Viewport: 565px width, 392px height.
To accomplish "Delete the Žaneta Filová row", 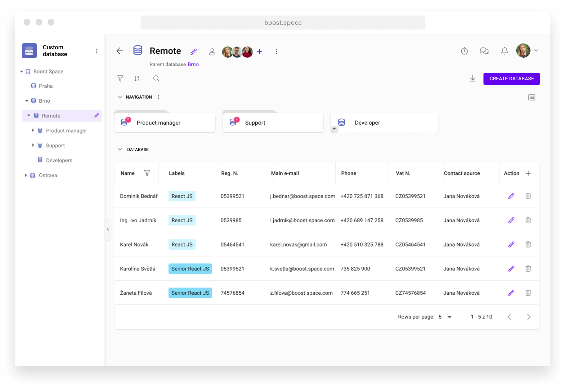I will click(x=528, y=293).
